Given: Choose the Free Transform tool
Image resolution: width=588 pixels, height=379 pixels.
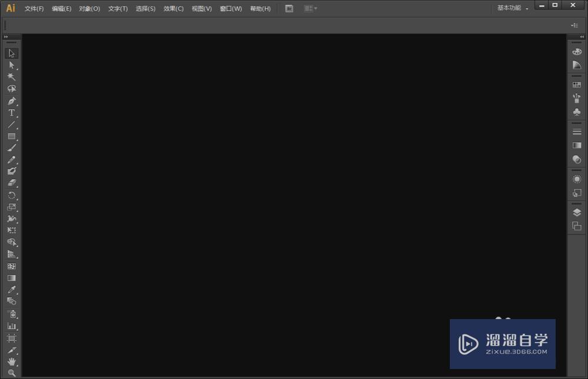Looking at the screenshot, I should 12,230.
